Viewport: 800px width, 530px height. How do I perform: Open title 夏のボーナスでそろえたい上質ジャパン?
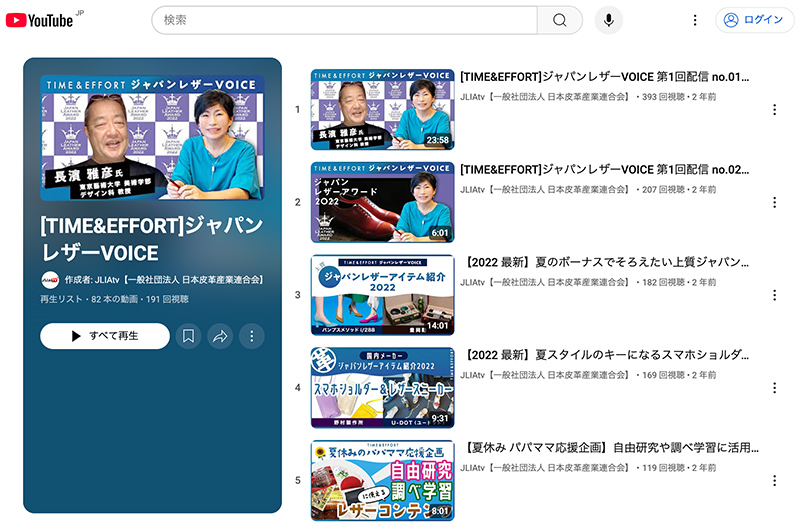pyautogui.click(x=605, y=262)
